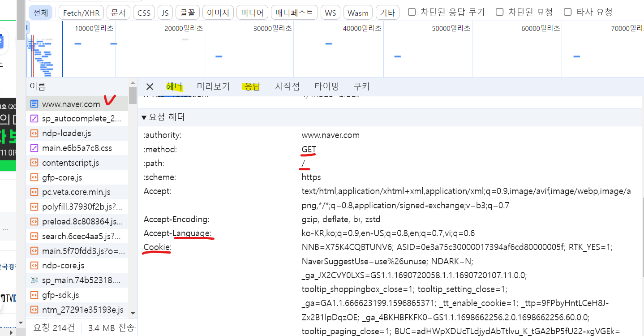644x336 pixels.
Task: Click script icon of search.6cec4aa5.js
Action: pos(34,236)
